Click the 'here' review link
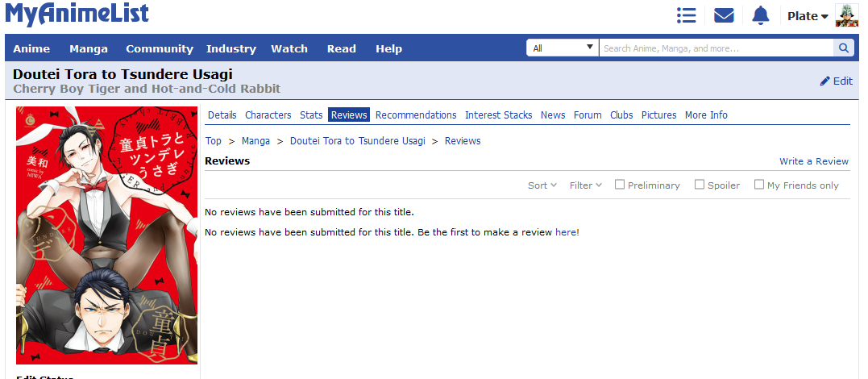This screenshot has width=868, height=379. coord(566,232)
